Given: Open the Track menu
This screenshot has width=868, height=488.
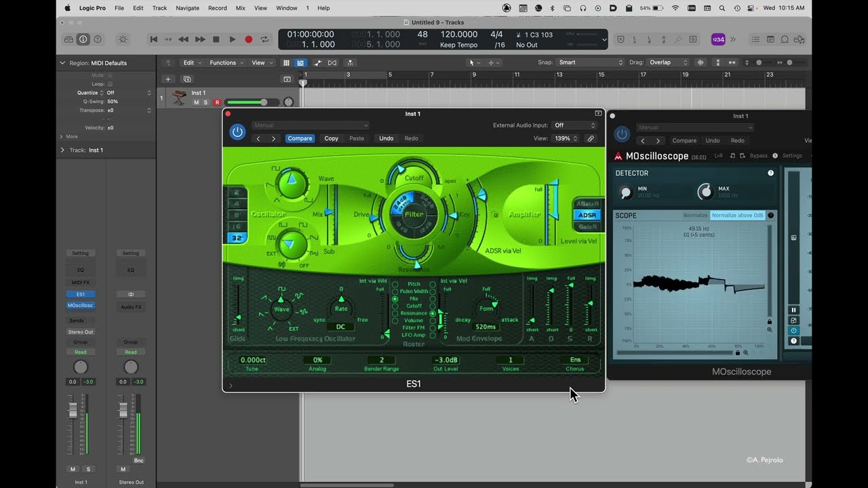Looking at the screenshot, I should pyautogui.click(x=159, y=8).
